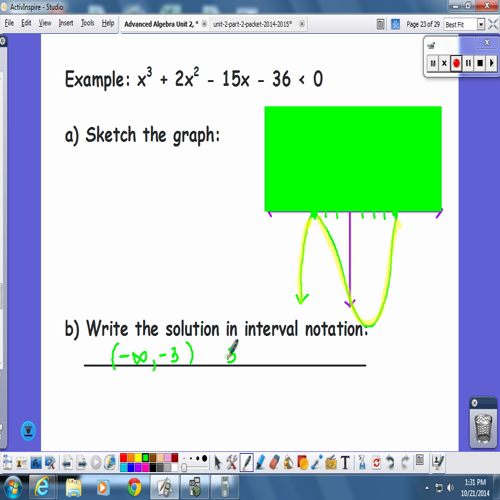The height and width of the screenshot is (500, 500).
Task: Expand page downward with blue circle arrow
Action: 28,431
